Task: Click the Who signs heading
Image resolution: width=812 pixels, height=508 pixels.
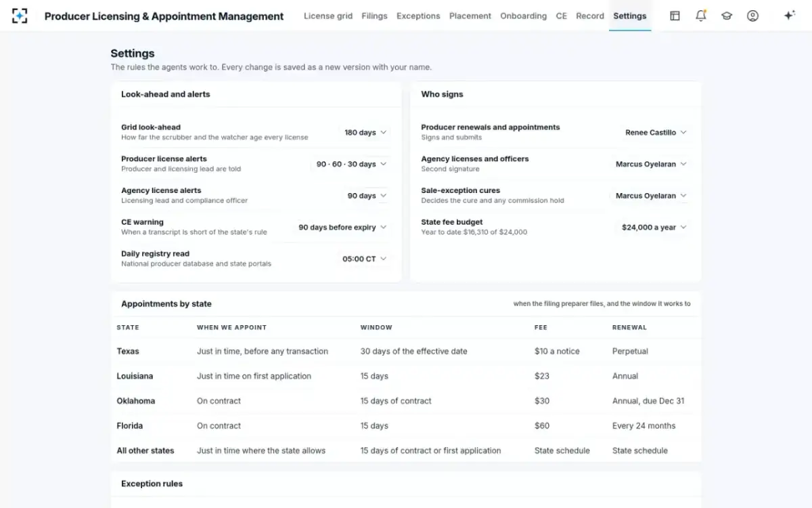Action: (442, 94)
